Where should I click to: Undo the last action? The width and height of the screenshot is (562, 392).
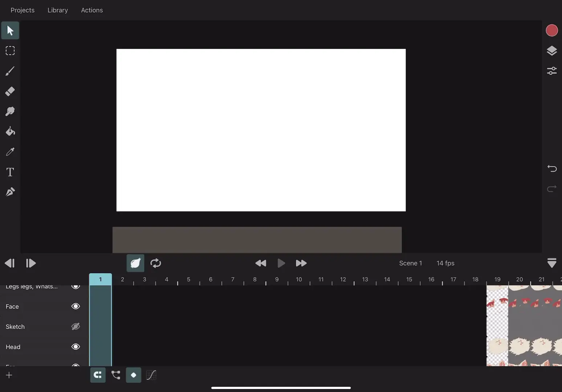551,168
